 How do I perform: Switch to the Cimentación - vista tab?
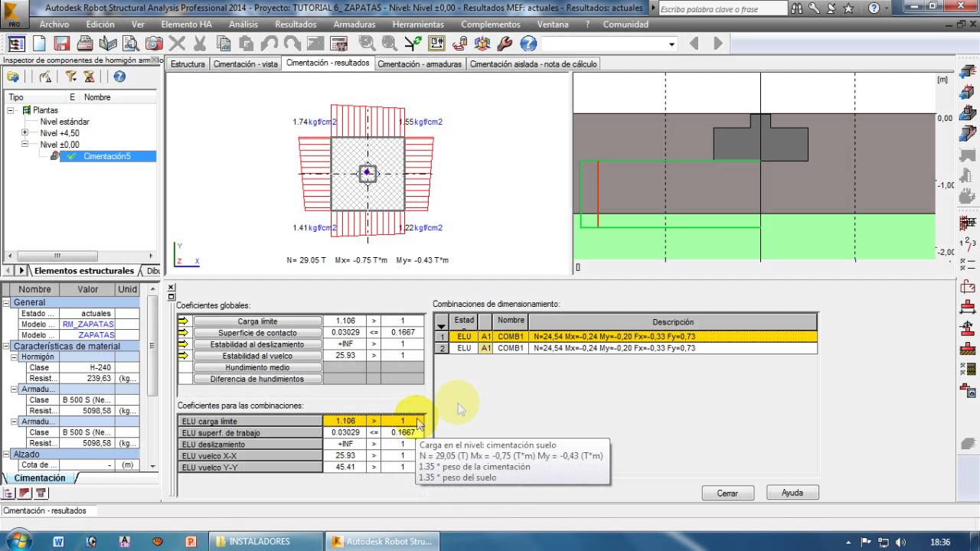(245, 64)
